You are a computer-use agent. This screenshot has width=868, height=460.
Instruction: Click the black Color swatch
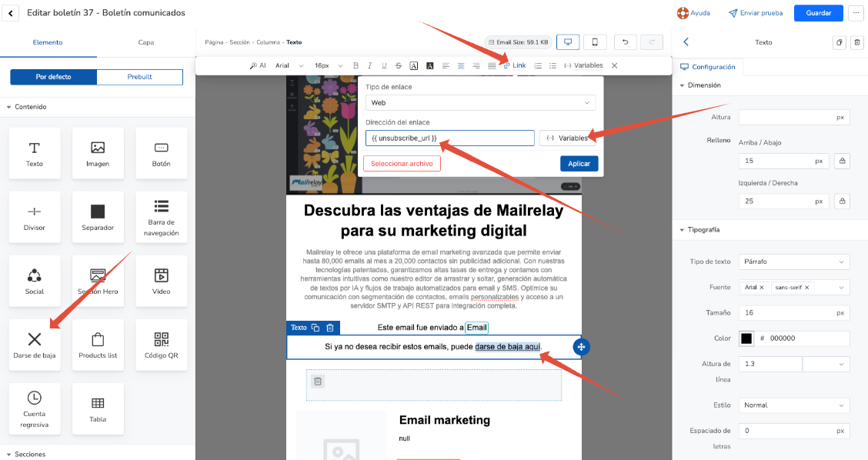tap(746, 338)
